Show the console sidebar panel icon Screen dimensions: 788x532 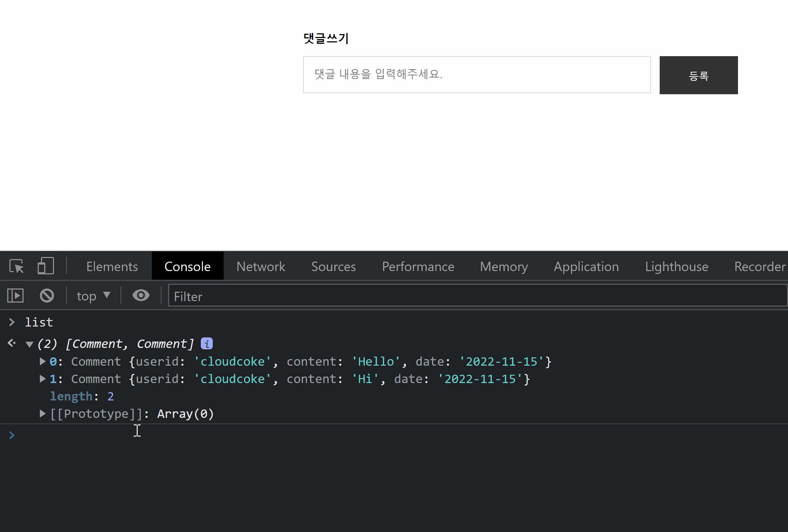pyautogui.click(x=15, y=296)
